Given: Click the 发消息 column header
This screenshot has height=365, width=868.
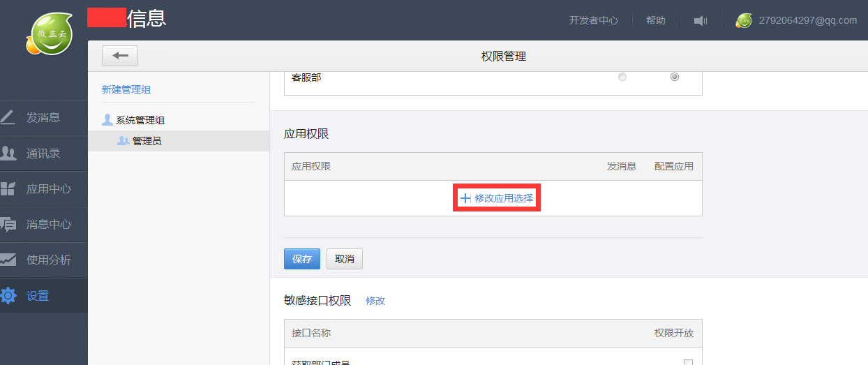Looking at the screenshot, I should tap(622, 166).
